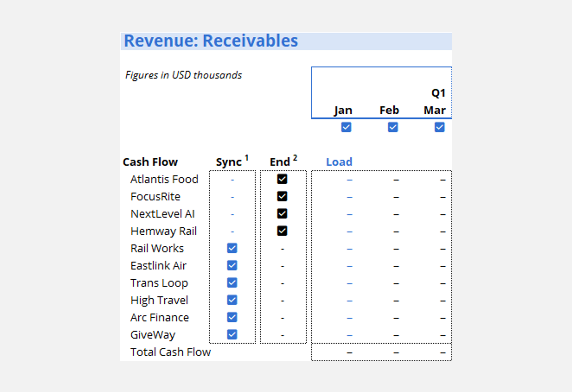Uncheck the Jan column checkbox
The image size is (572, 392).
(346, 127)
